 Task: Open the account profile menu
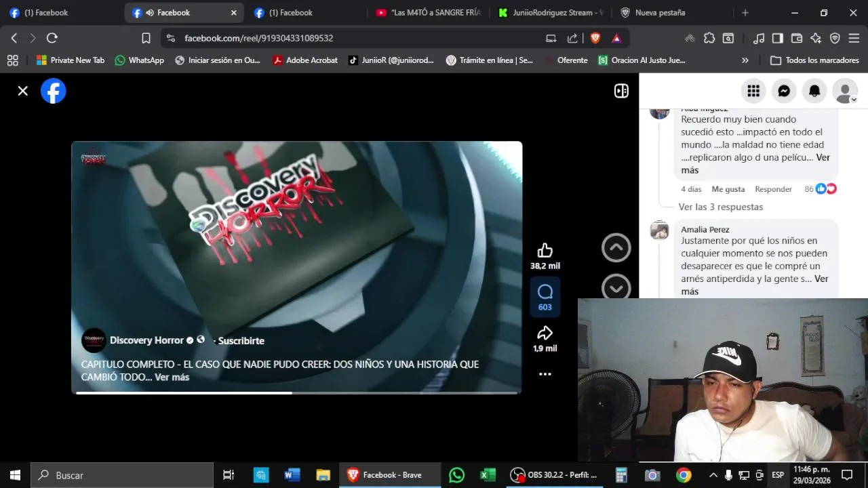pos(845,91)
